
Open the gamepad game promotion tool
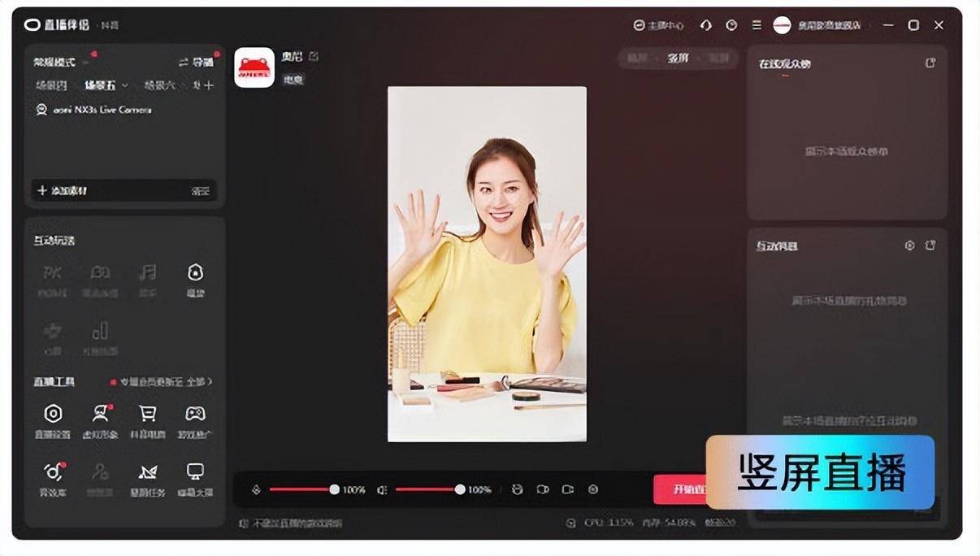coord(195,419)
